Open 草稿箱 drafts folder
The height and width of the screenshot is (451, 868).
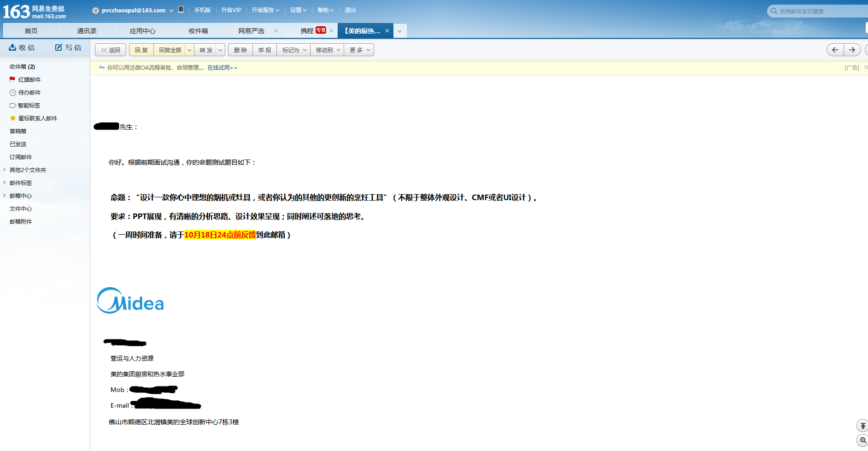point(18,131)
